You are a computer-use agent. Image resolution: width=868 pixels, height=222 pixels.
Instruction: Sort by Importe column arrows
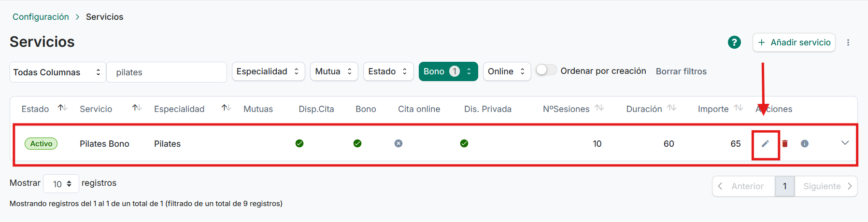(x=738, y=108)
